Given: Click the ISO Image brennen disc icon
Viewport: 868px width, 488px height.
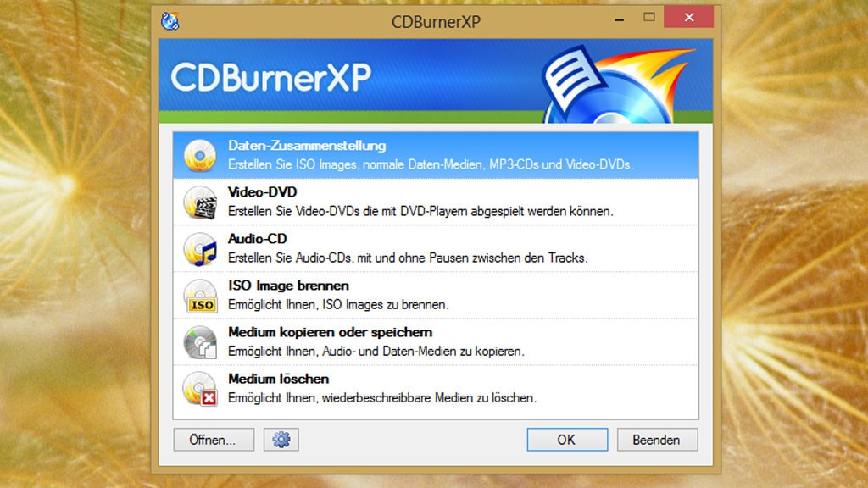Looking at the screenshot, I should [199, 294].
